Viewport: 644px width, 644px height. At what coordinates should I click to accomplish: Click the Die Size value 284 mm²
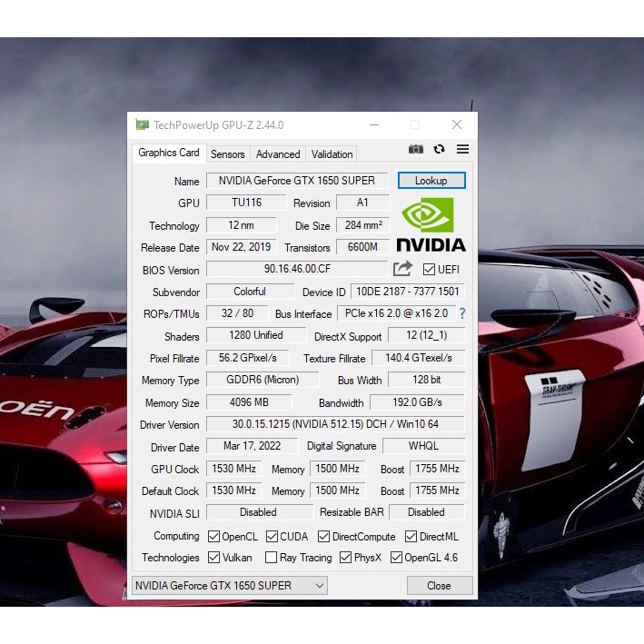pyautogui.click(x=362, y=225)
